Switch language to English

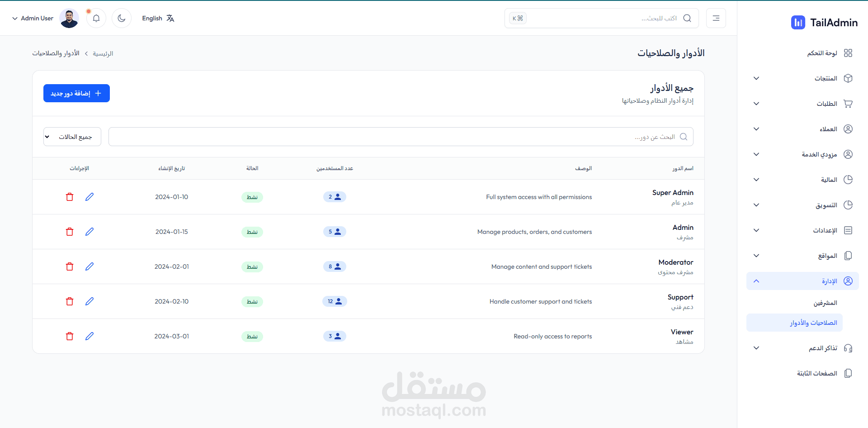(158, 18)
